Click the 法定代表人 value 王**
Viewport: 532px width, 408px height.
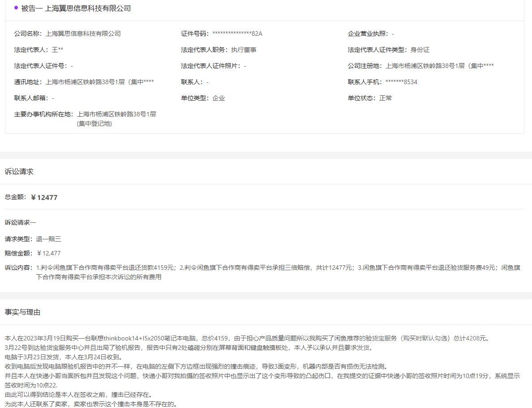point(57,50)
